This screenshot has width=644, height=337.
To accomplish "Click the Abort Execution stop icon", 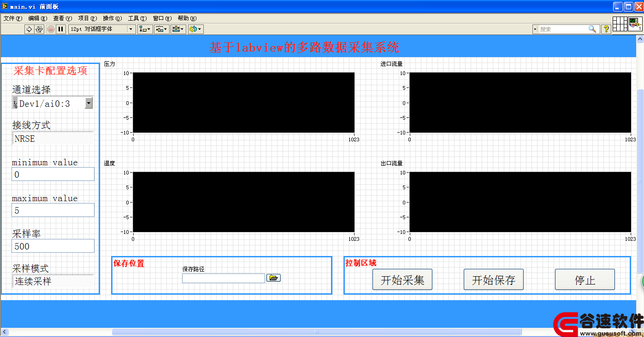I will [x=51, y=29].
